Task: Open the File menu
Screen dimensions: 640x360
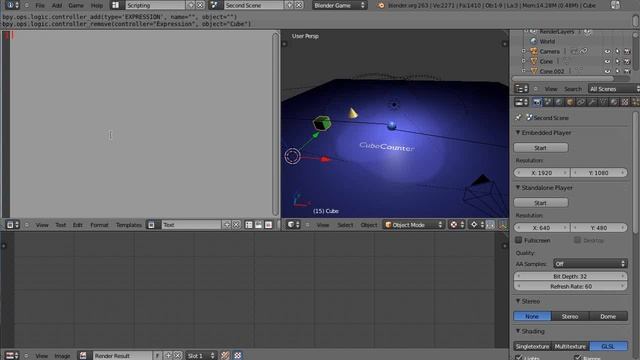Action: pyautogui.click(x=40, y=5)
